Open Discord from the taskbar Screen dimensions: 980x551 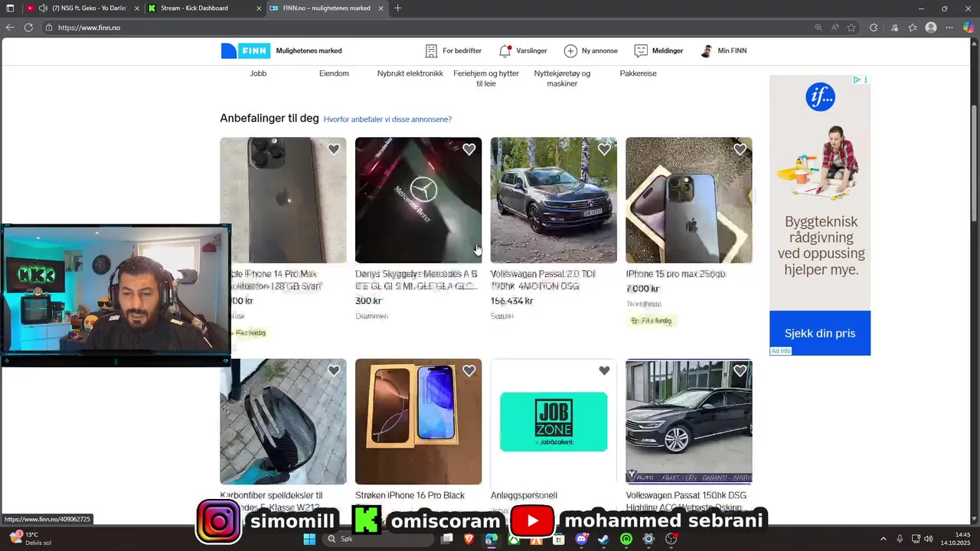click(x=581, y=539)
